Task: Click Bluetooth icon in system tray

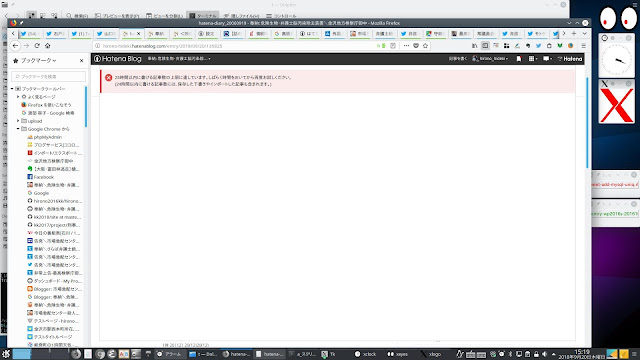Action: click(510, 354)
